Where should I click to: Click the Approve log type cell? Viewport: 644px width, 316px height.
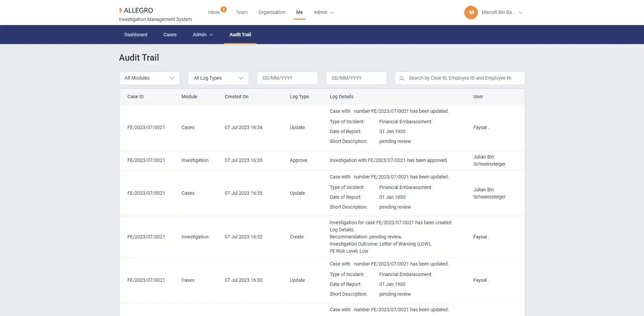coord(298,160)
